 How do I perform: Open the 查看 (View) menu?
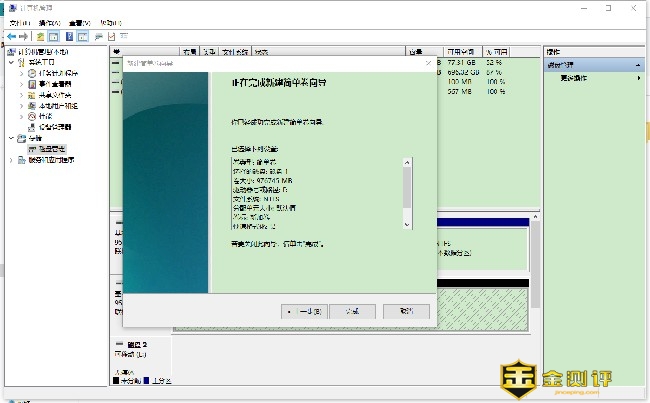click(81, 22)
